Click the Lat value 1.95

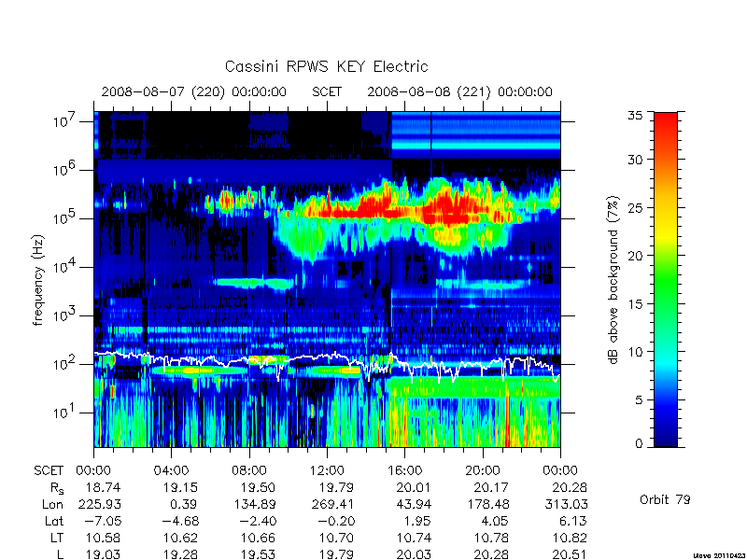pyautogui.click(x=416, y=521)
